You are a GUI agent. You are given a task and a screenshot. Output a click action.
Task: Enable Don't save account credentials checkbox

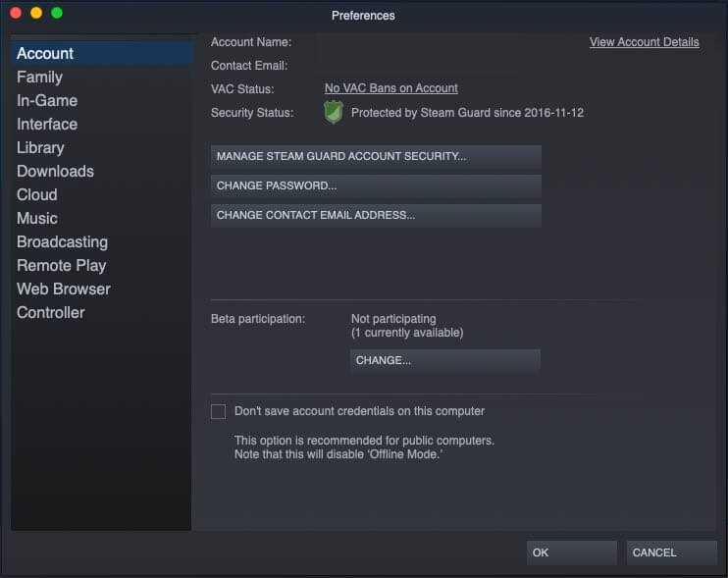tap(218, 411)
